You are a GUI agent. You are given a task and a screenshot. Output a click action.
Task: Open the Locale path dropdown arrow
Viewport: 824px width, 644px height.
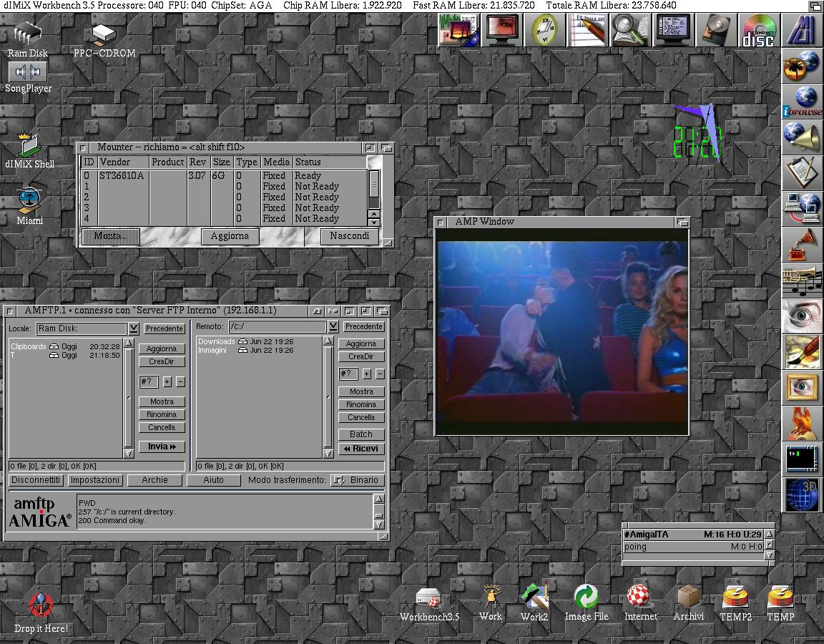[x=134, y=328]
